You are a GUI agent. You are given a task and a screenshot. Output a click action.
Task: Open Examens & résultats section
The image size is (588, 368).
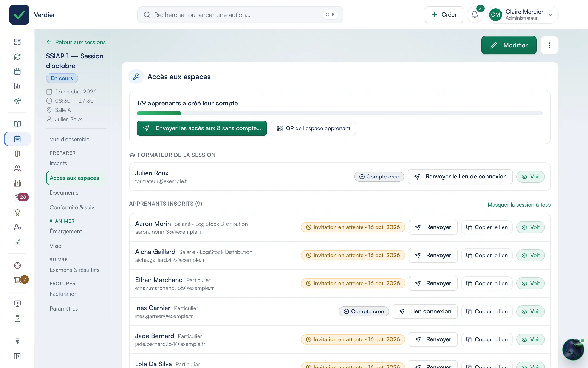[74, 270]
